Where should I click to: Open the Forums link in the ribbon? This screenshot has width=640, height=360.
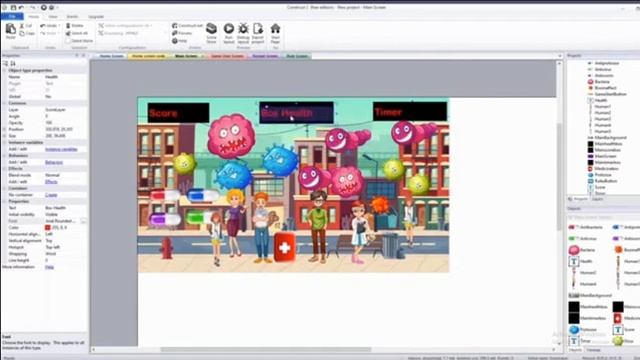(182, 33)
